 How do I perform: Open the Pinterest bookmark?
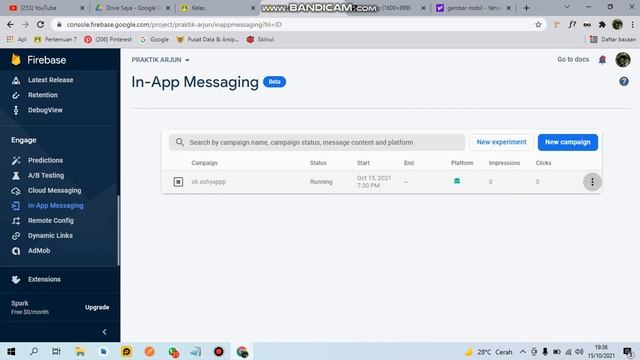[x=108, y=40]
